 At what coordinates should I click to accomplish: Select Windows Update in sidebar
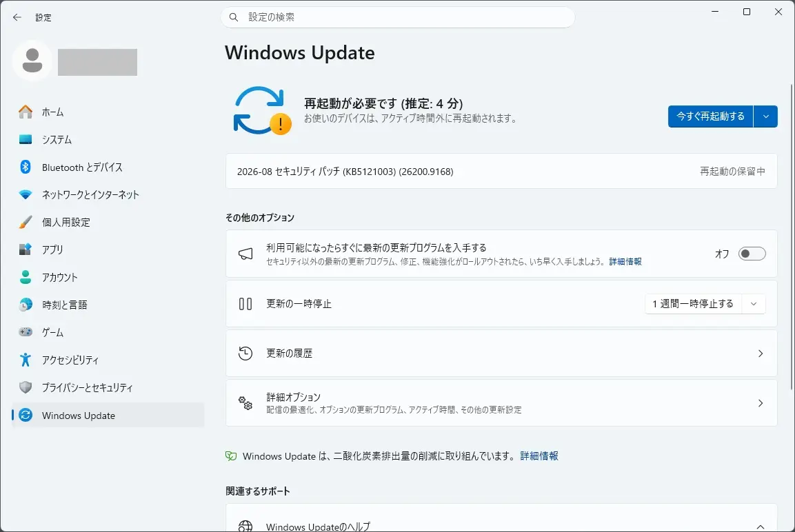coord(108,415)
